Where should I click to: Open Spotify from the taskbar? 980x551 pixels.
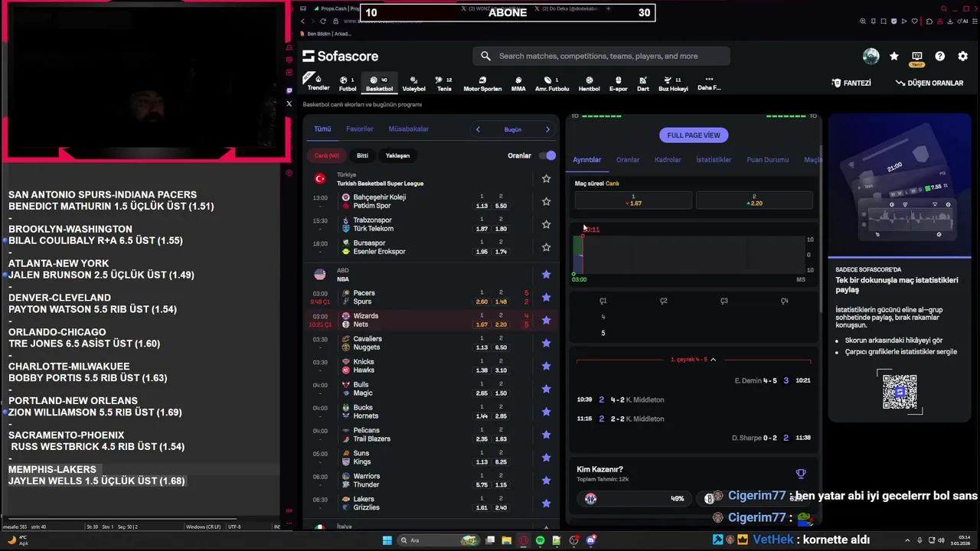[x=540, y=540]
